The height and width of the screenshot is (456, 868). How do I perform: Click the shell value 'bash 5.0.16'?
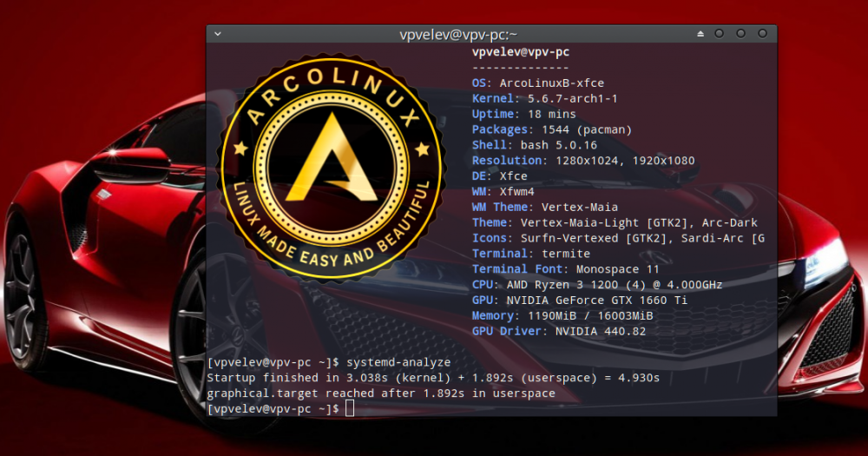[559, 145]
